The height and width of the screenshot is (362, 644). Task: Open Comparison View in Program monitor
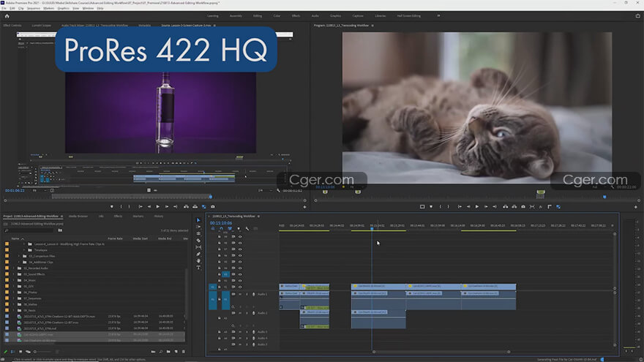point(532,207)
